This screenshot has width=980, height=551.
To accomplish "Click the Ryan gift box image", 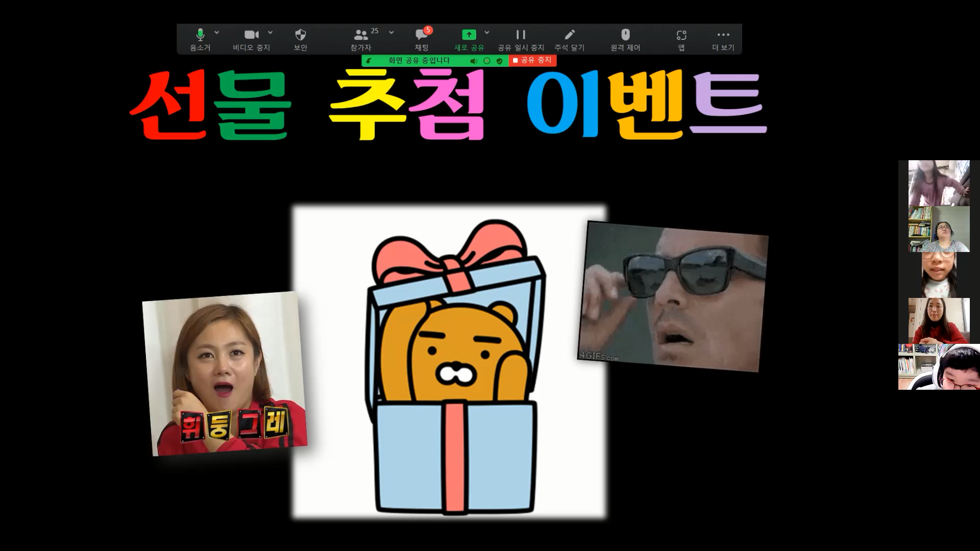I will 450,362.
